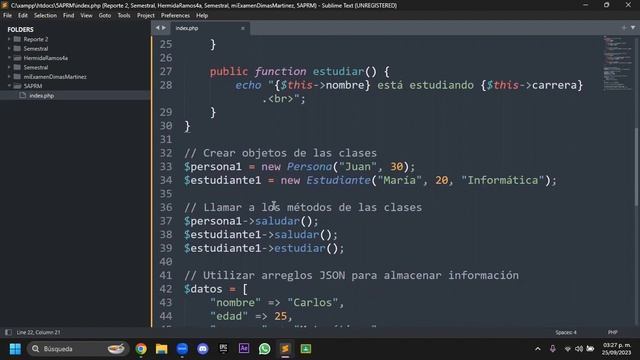The image size is (640, 360).
Task: Open the Windows Start menu
Action: coord(15,349)
